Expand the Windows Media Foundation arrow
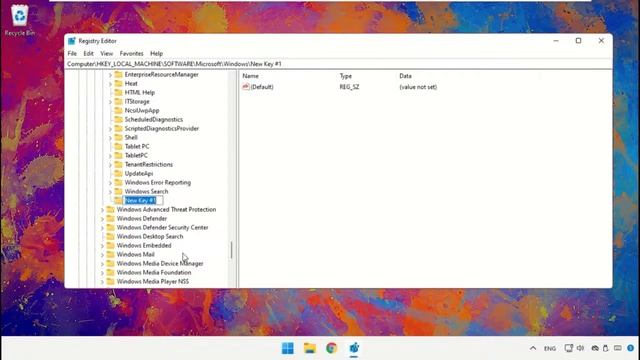Image resolution: width=640 pixels, height=360 pixels. (102, 273)
